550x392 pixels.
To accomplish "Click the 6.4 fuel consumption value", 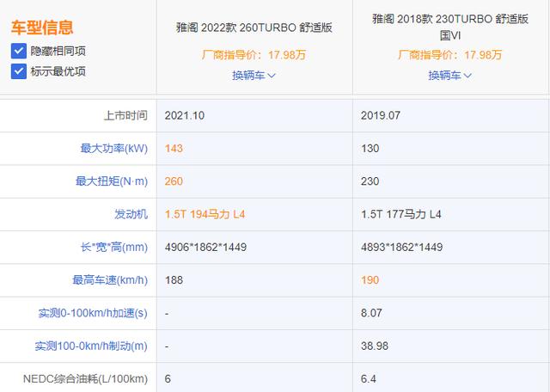I will pos(369,379).
